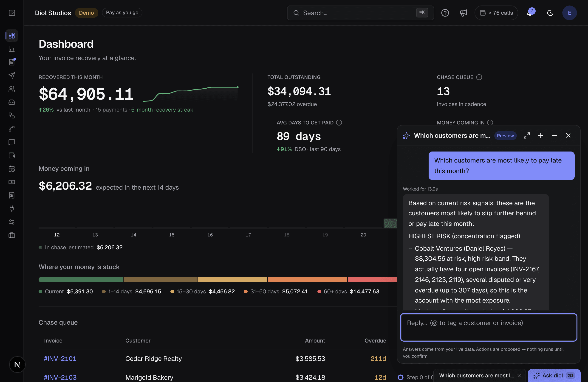The height and width of the screenshot is (382, 588).
Task: Click day 12 on the timeline
Action: click(57, 235)
